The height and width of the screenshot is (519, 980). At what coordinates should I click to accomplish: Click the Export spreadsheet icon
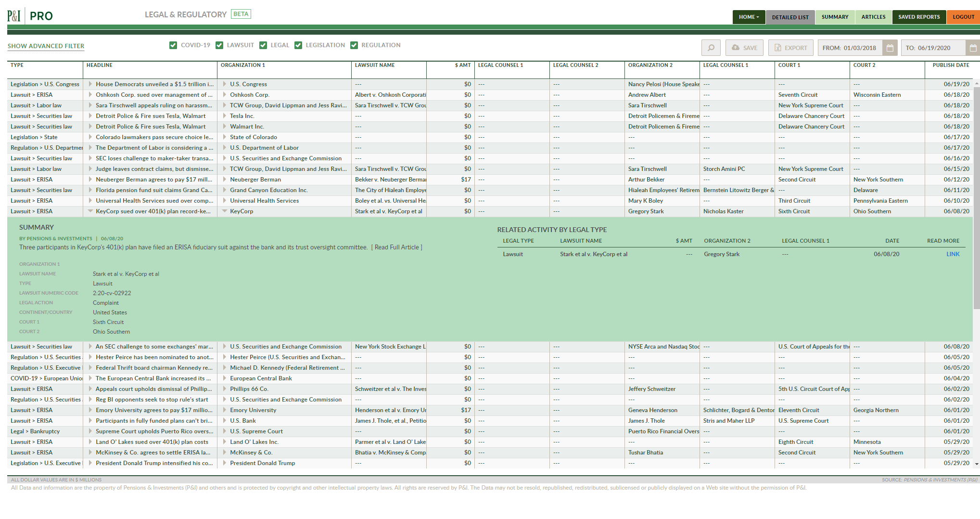(778, 48)
